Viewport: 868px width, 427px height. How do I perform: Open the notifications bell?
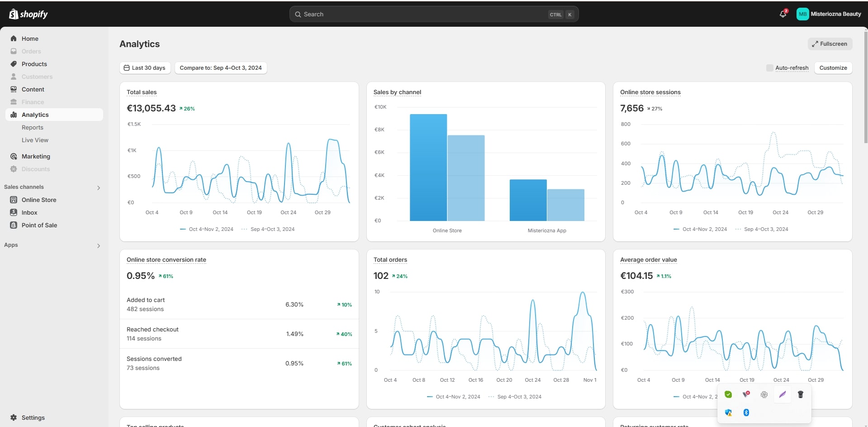783,14
